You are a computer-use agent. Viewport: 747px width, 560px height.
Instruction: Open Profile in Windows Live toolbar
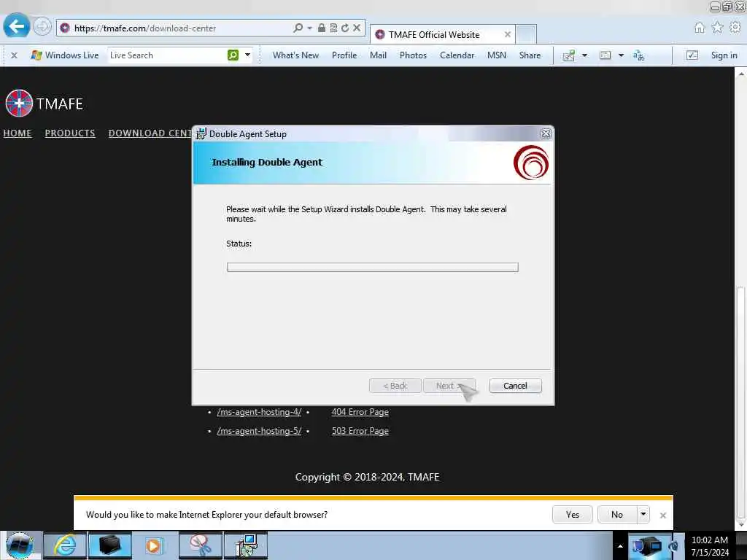tap(344, 55)
